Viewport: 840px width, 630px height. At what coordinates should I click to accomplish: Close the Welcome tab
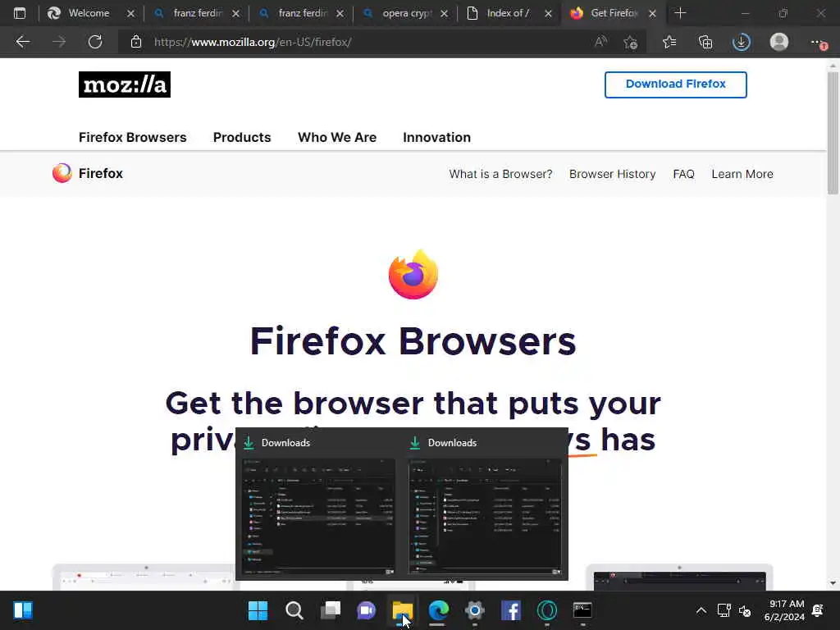coord(130,14)
